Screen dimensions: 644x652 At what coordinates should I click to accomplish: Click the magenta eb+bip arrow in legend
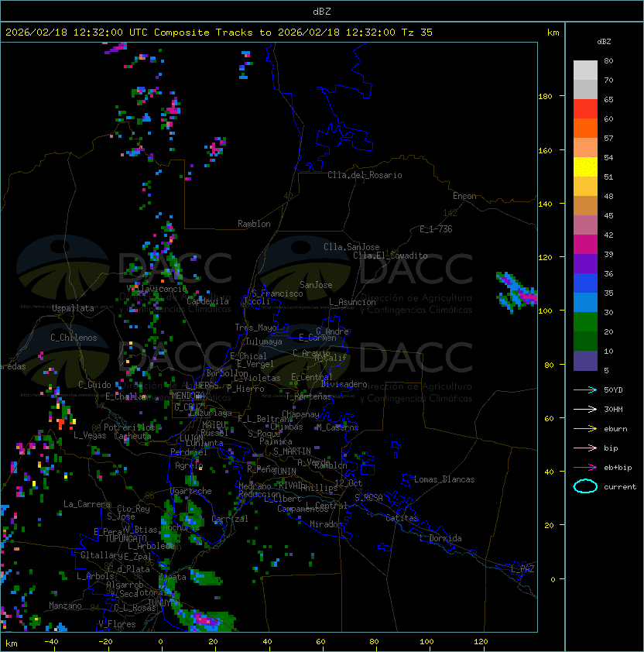pos(585,468)
